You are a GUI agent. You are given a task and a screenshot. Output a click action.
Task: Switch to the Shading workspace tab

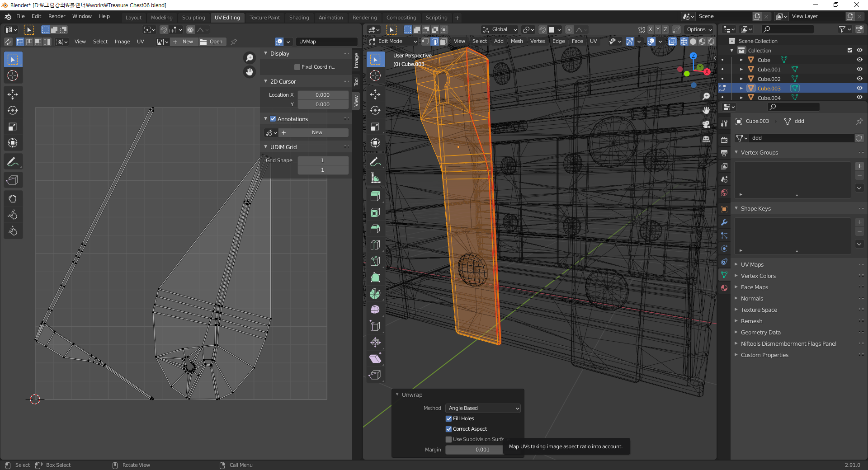click(299, 18)
